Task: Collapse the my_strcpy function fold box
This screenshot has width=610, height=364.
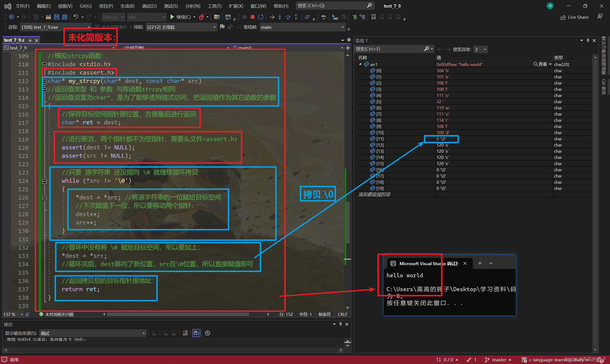Action: pos(45,81)
